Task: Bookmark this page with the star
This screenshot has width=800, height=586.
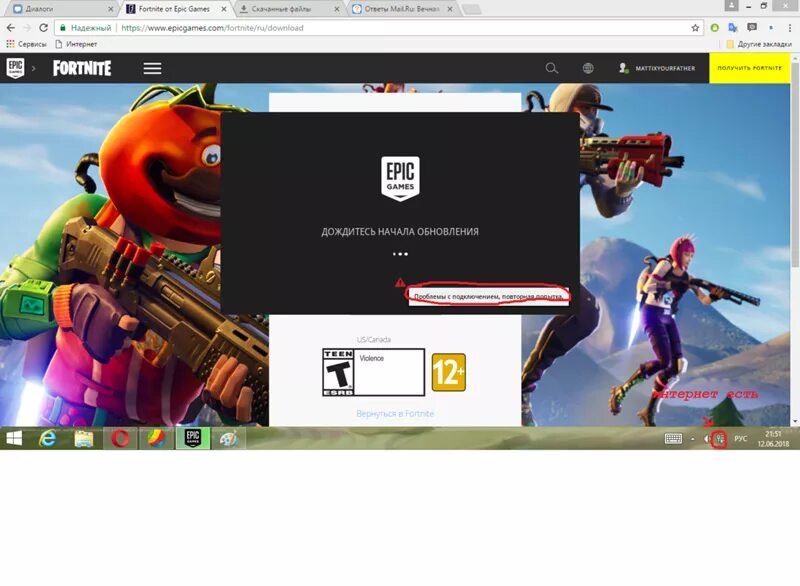Action: (695, 28)
